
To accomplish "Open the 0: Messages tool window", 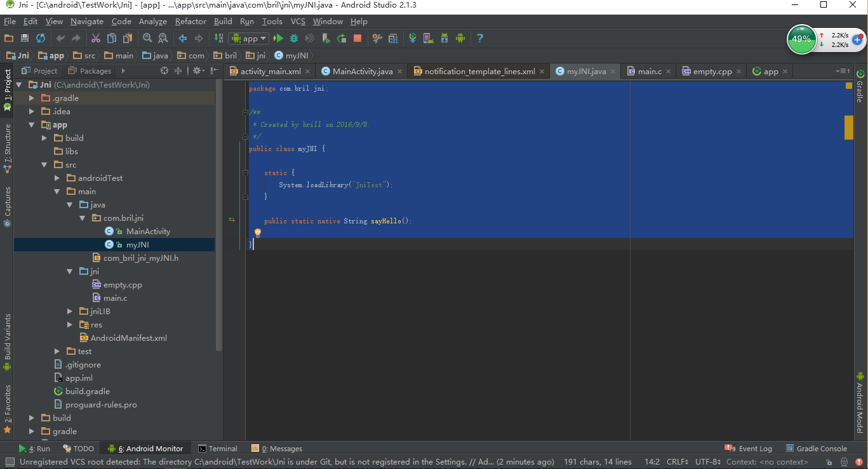I will [x=277, y=449].
